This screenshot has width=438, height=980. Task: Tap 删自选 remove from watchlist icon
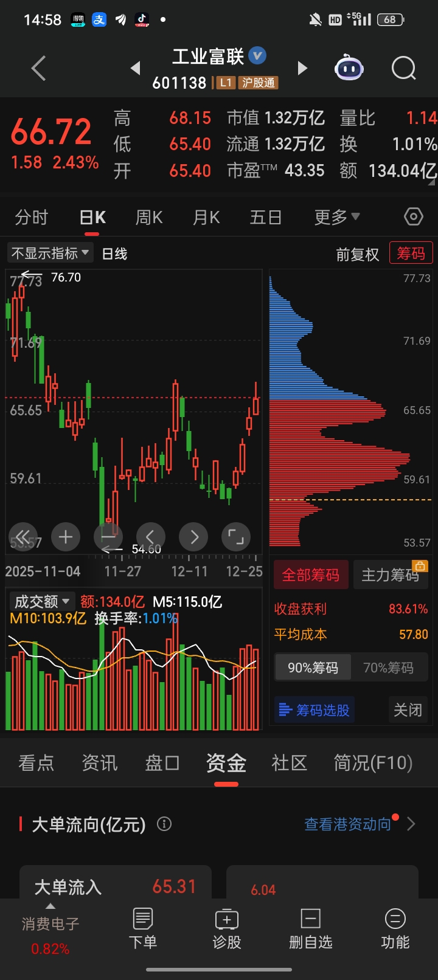[x=311, y=928]
